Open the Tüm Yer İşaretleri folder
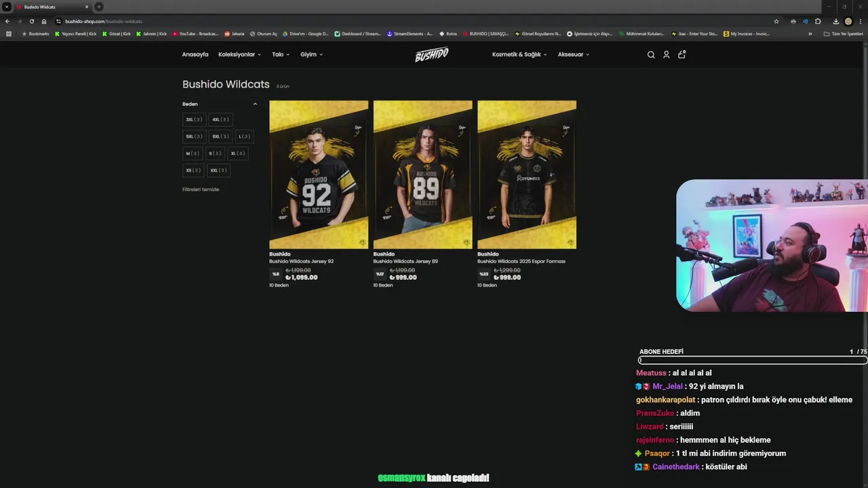The width and height of the screenshot is (868, 488). tap(843, 33)
